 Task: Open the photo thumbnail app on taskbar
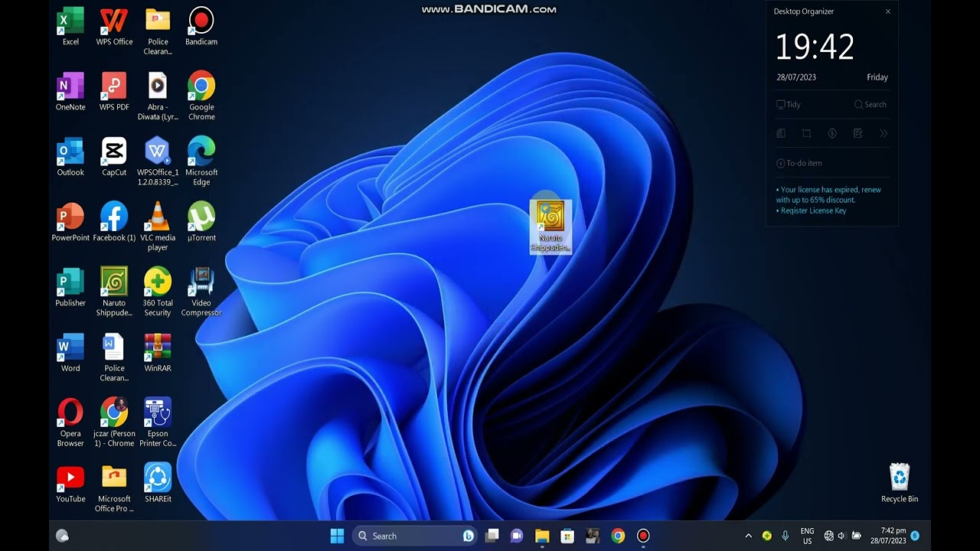pos(593,536)
